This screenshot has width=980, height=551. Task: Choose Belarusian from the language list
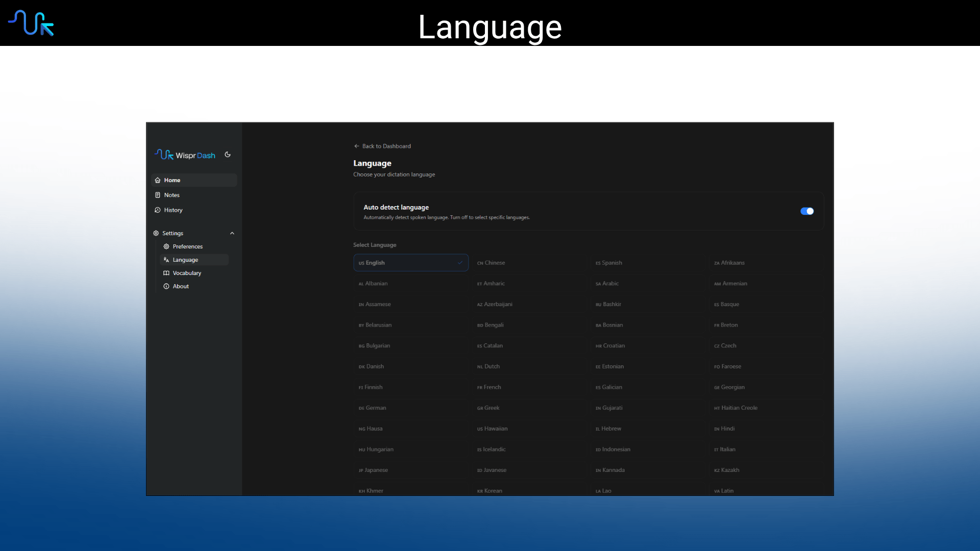coord(411,325)
